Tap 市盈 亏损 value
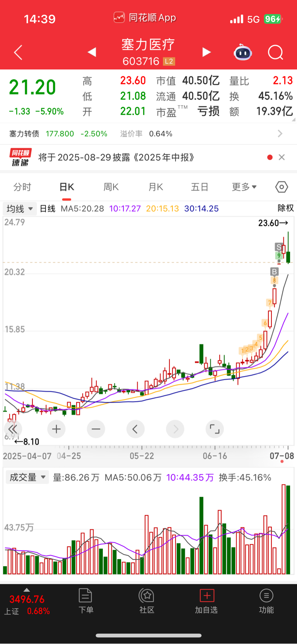This screenshot has height=644, width=297. (208, 112)
